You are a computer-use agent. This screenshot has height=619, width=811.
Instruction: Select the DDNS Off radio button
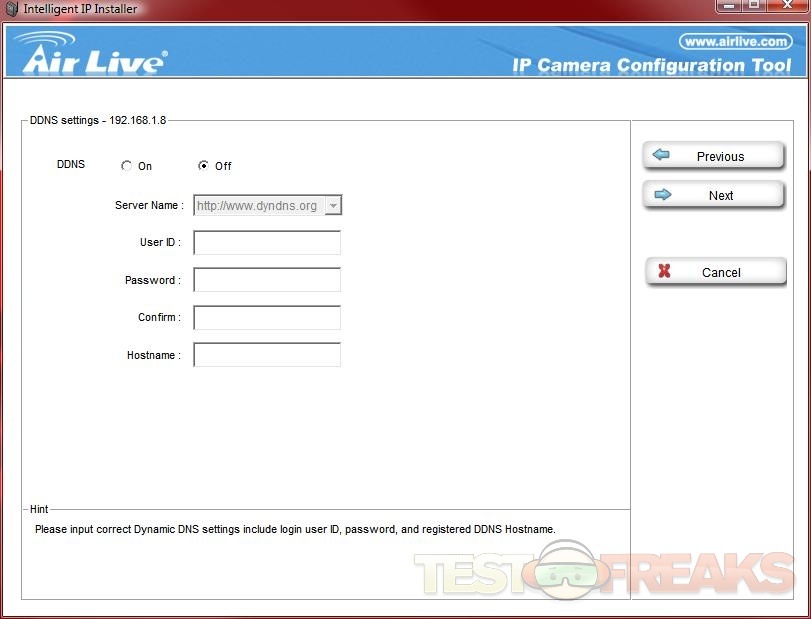[204, 166]
